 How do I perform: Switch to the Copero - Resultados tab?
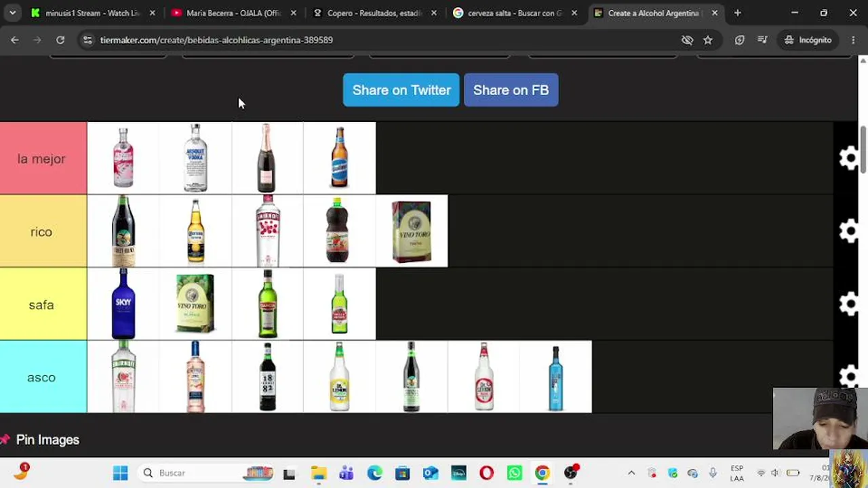(375, 13)
